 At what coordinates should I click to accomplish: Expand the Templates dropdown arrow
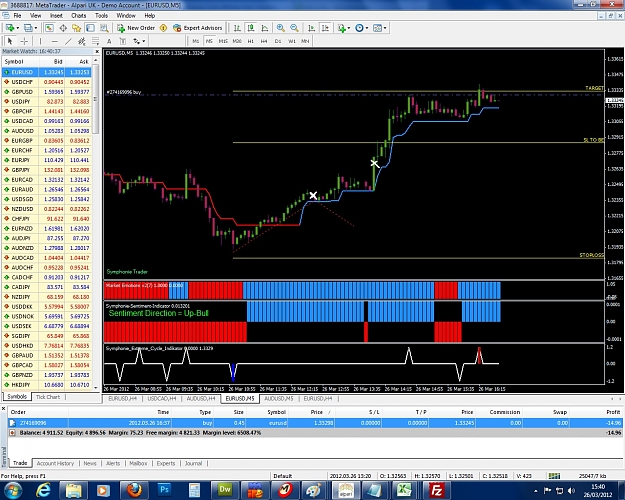(x=385, y=28)
